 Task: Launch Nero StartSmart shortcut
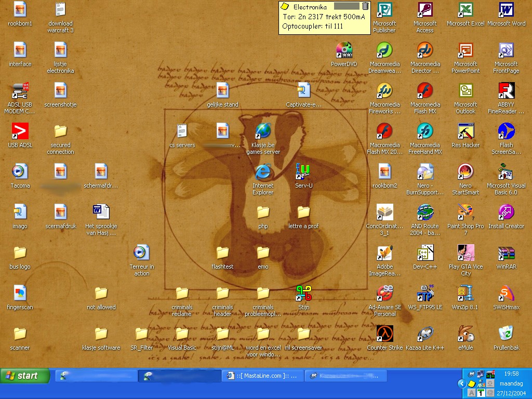click(x=465, y=172)
